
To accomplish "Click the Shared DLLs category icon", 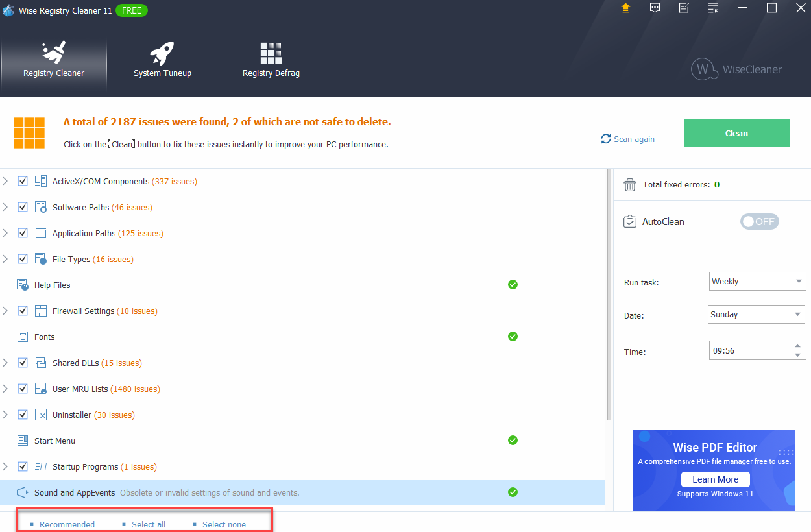I will pos(41,363).
